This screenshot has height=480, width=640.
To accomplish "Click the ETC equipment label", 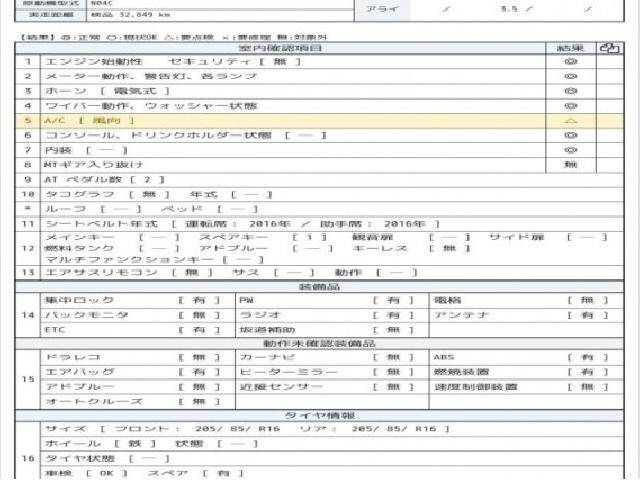I will coord(55,330).
